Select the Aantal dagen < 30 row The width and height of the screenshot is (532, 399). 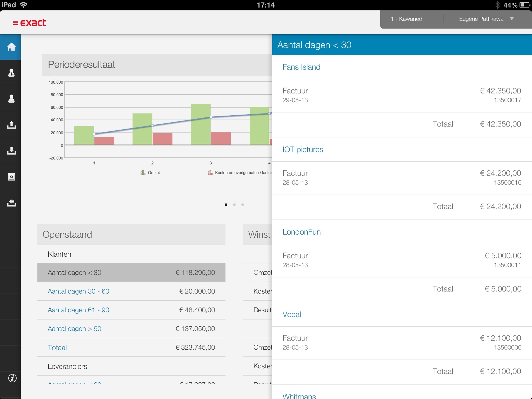pos(131,272)
